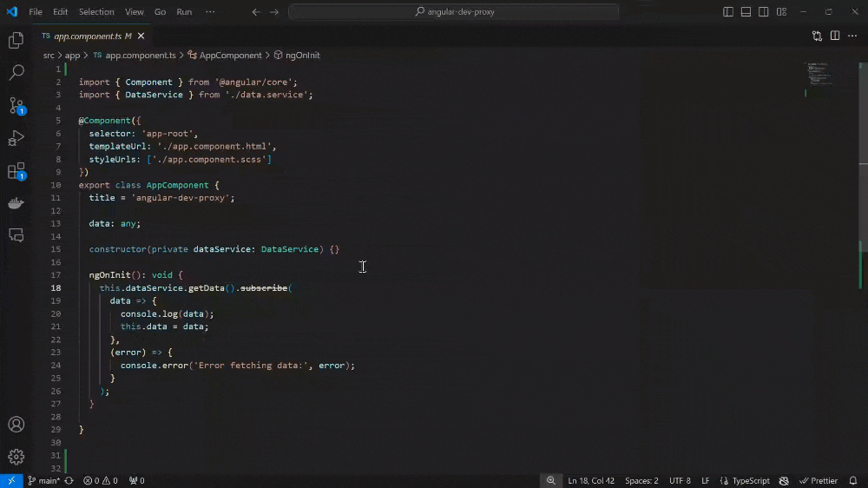Click the Prettier status bar button

(x=819, y=480)
